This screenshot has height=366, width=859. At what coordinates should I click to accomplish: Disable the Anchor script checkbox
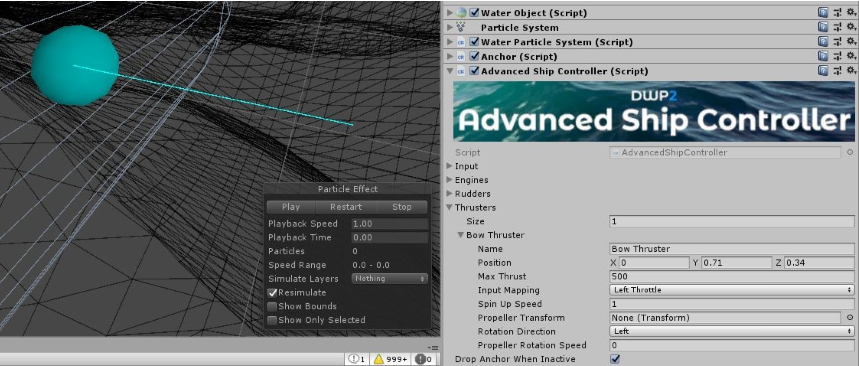474,56
